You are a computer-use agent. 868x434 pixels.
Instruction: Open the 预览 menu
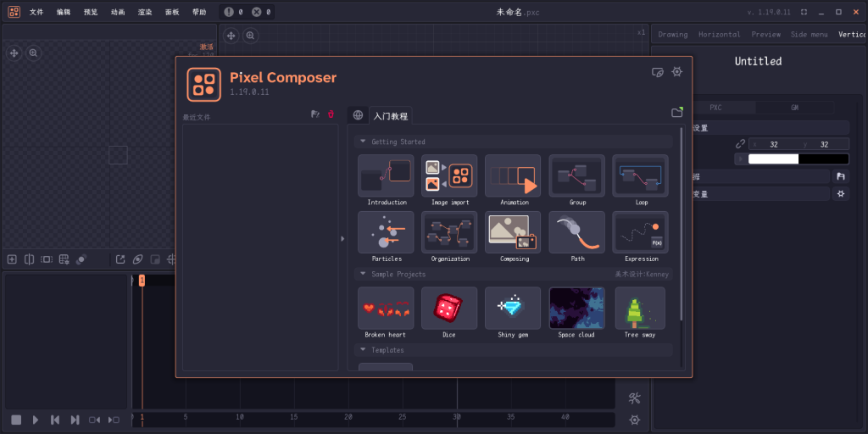tap(91, 12)
